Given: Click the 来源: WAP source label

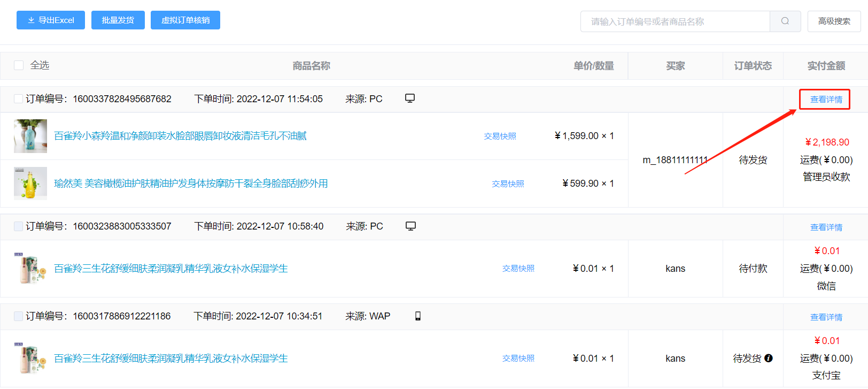Looking at the screenshot, I should 368,316.
